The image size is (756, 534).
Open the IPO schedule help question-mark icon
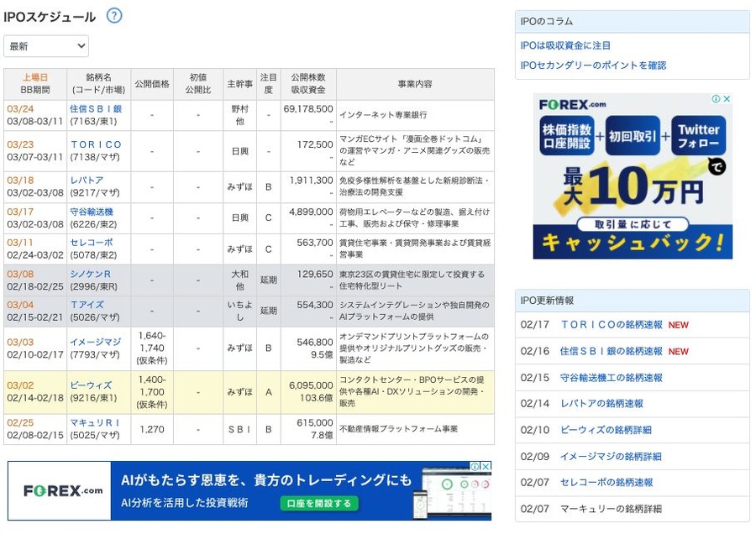click(x=114, y=16)
